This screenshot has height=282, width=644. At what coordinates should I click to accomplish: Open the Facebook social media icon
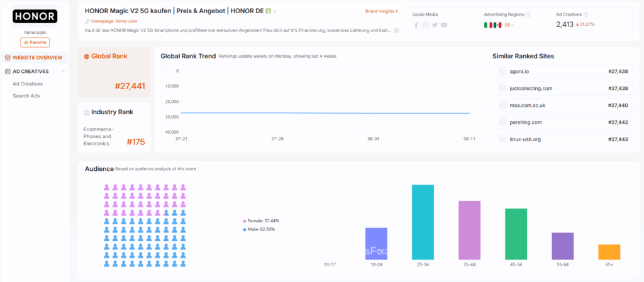(x=416, y=25)
